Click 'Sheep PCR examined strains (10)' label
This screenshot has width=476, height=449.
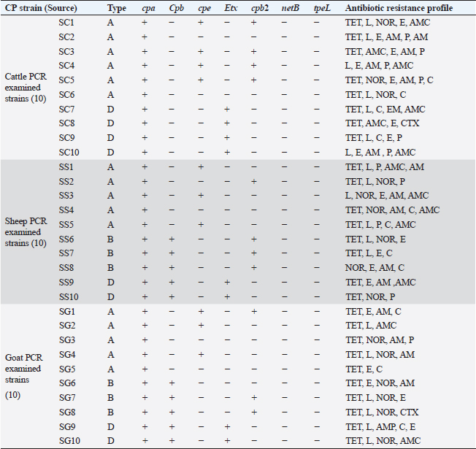point(26,232)
